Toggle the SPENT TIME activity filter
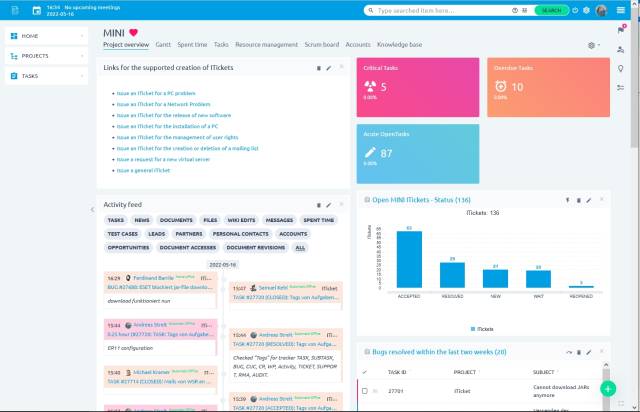640x412 pixels. pyautogui.click(x=319, y=219)
